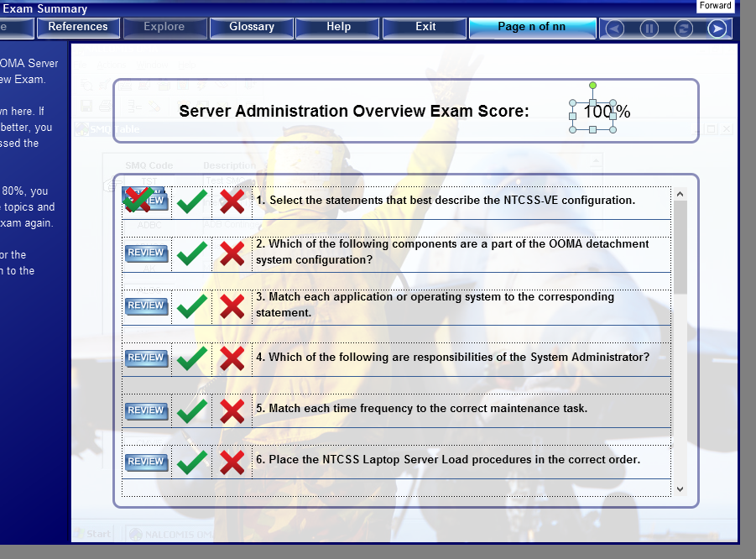Image resolution: width=756 pixels, height=559 pixels.
Task: Select question 3 text about matching applications
Action: (435, 305)
